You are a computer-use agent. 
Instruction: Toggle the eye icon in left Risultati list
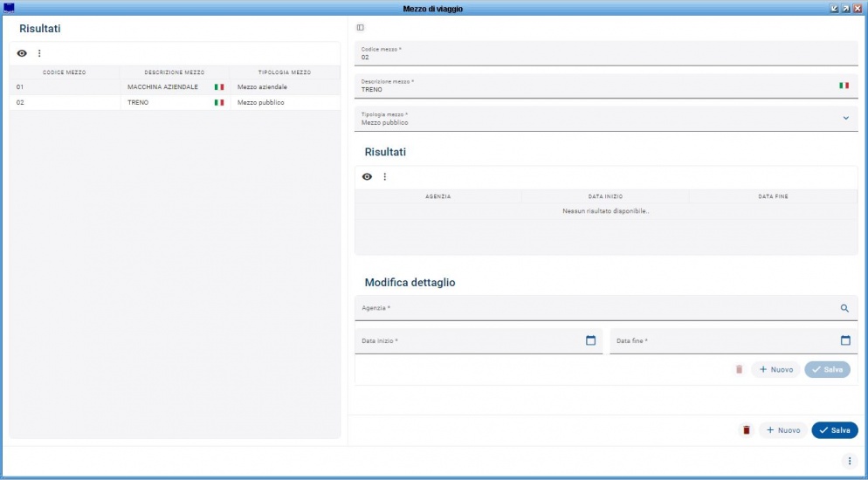[22, 53]
